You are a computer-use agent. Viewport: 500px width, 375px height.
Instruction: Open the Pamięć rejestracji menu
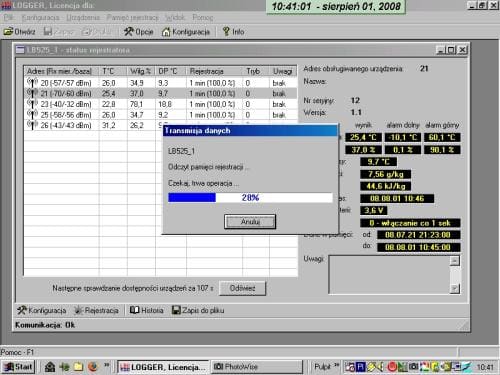133,17
